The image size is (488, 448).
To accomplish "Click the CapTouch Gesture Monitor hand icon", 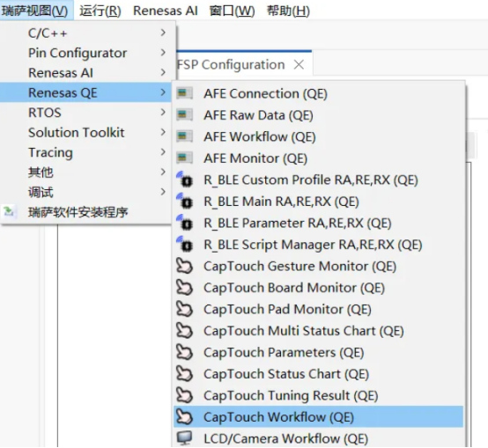I will coord(185,266).
